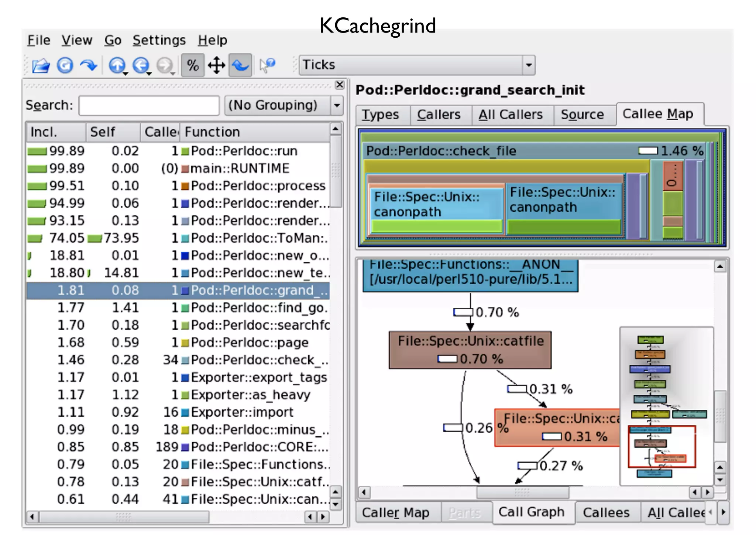Open the Settings menu

(159, 40)
